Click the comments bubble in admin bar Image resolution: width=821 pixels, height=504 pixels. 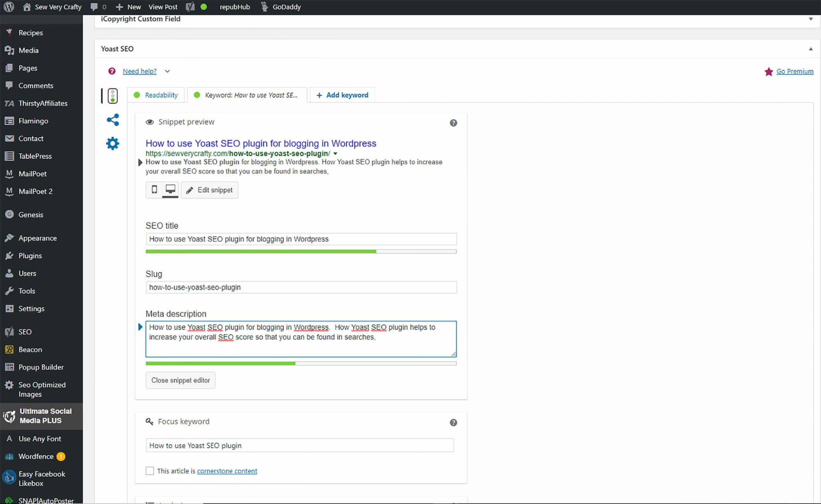tap(94, 7)
